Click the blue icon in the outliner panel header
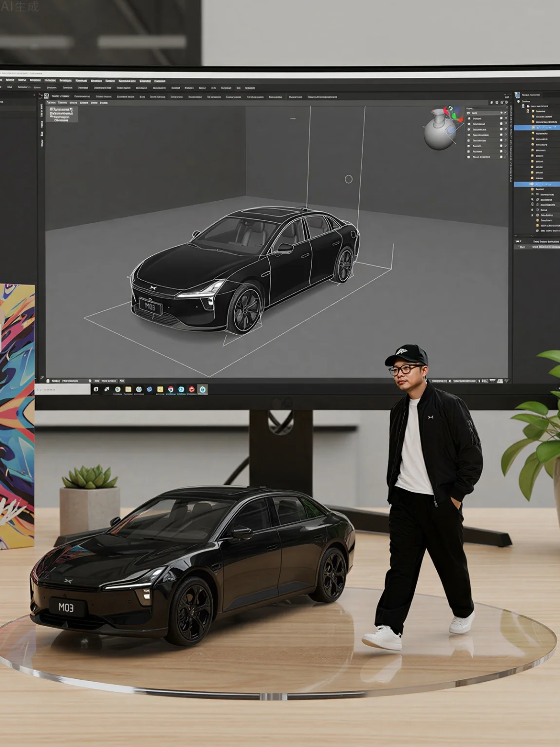This screenshot has width=560, height=747. click(518, 95)
